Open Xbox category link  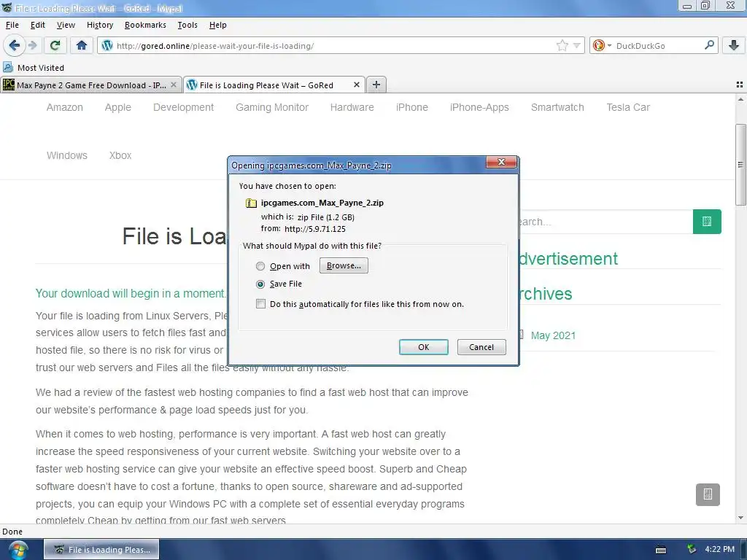[120, 156]
